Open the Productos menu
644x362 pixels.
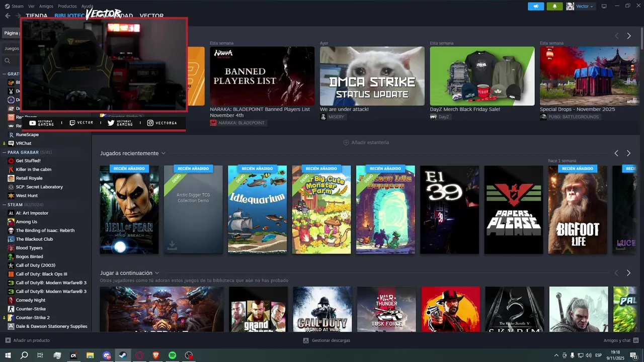(x=67, y=6)
